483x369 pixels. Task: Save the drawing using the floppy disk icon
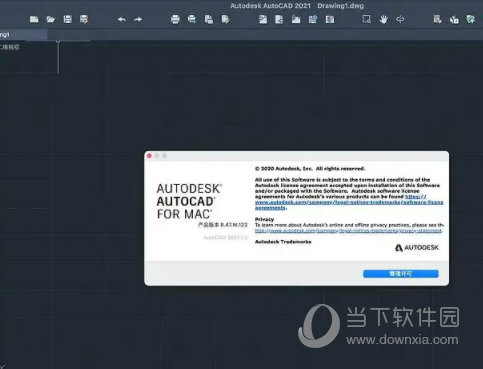coord(67,19)
